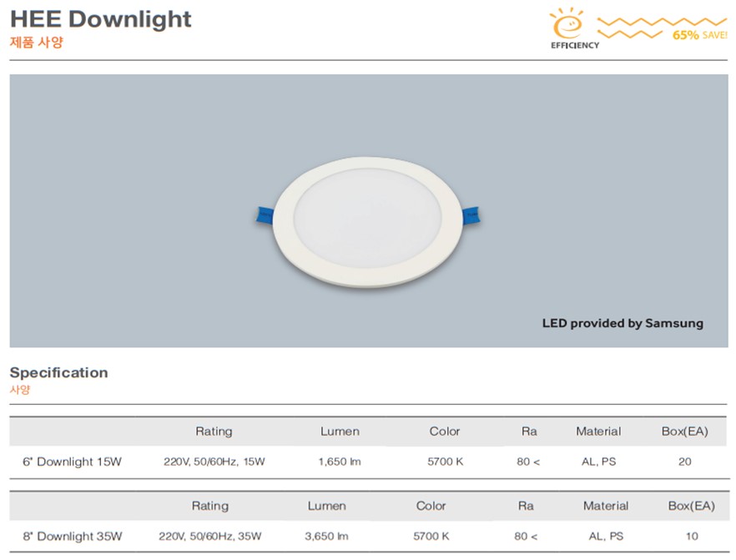Click the 'Lumen' header in the 15W table

tap(340, 431)
